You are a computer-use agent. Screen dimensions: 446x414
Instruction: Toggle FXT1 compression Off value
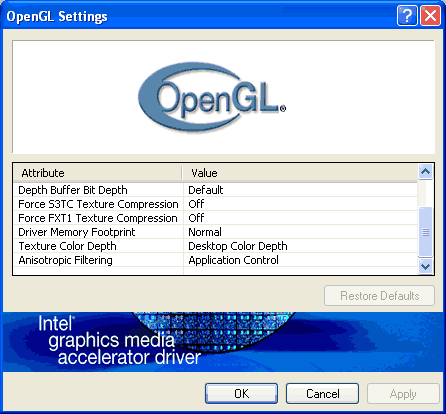click(196, 218)
